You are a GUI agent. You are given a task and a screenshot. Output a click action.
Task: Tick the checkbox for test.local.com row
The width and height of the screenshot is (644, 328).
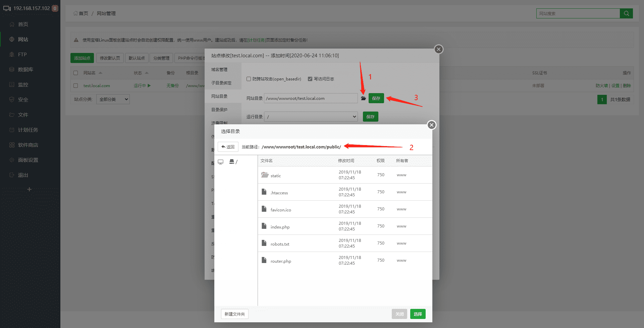click(76, 85)
